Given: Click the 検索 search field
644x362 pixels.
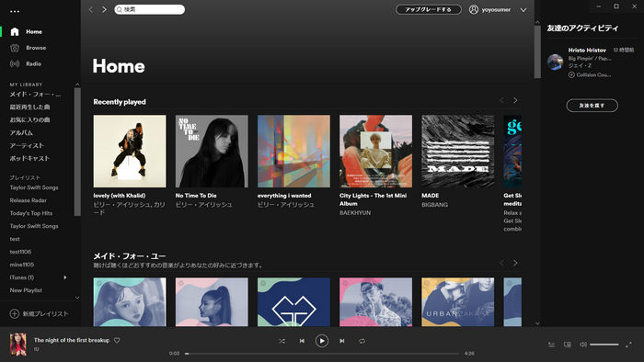Looking at the screenshot, I should [x=149, y=9].
